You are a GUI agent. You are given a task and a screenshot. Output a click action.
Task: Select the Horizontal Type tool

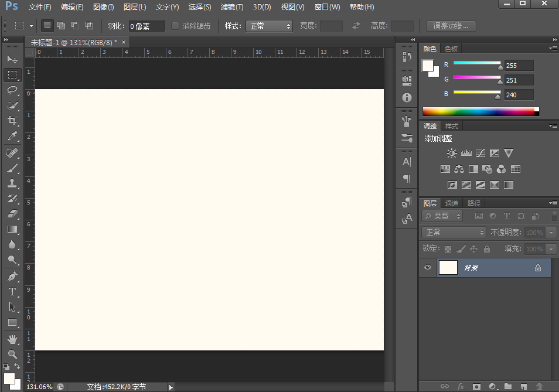(x=12, y=292)
